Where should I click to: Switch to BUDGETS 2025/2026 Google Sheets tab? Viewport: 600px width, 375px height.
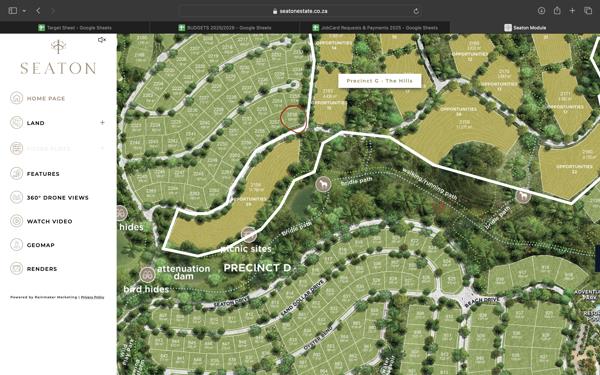point(225,28)
